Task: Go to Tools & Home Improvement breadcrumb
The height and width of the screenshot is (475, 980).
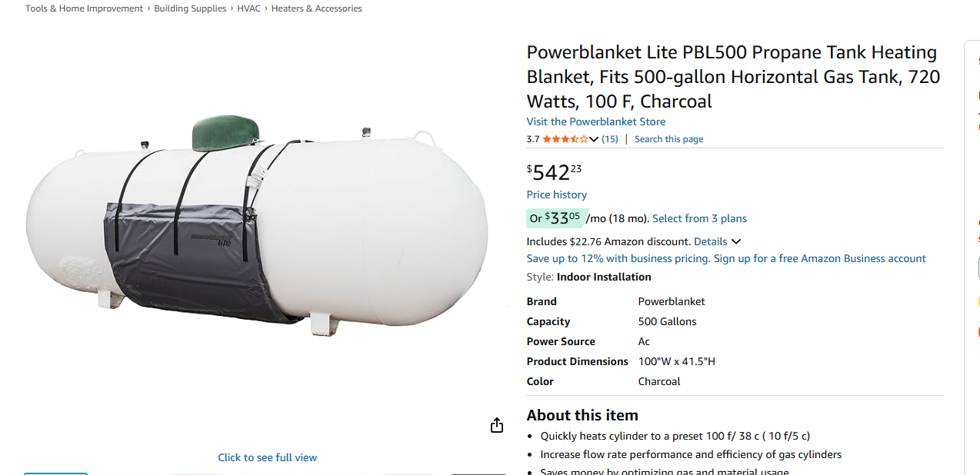Action: point(85,8)
